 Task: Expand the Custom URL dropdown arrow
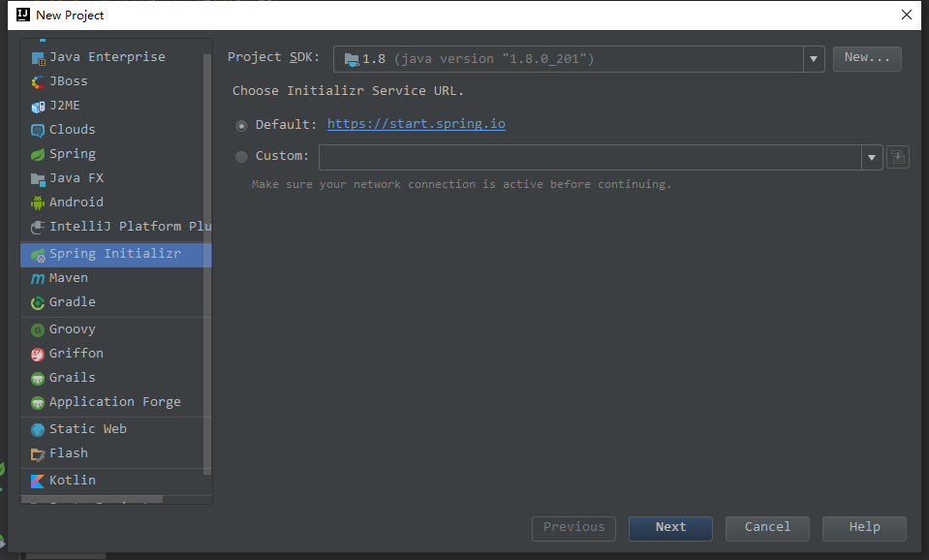pos(872,157)
